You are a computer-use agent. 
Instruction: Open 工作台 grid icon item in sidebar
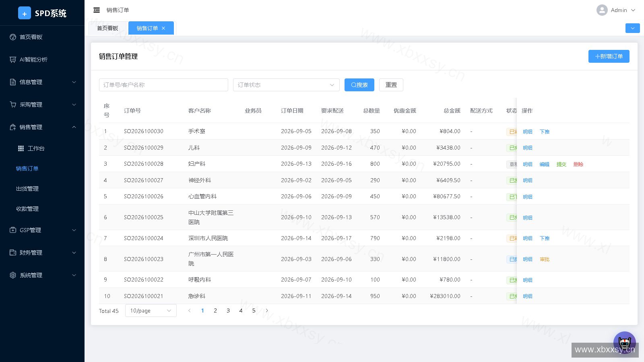pyautogui.click(x=21, y=148)
